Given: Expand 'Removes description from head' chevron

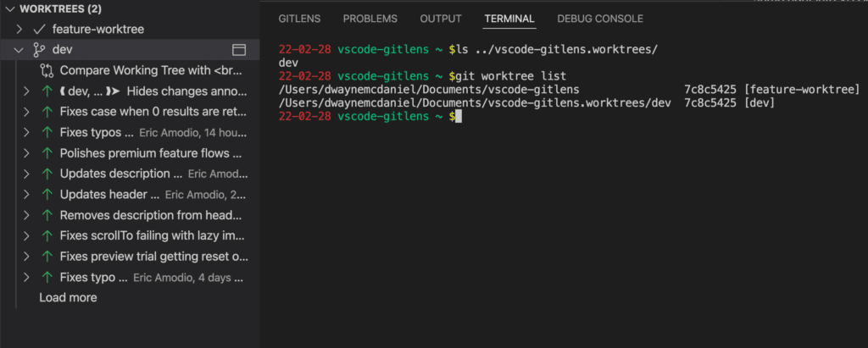Looking at the screenshot, I should 26,215.
